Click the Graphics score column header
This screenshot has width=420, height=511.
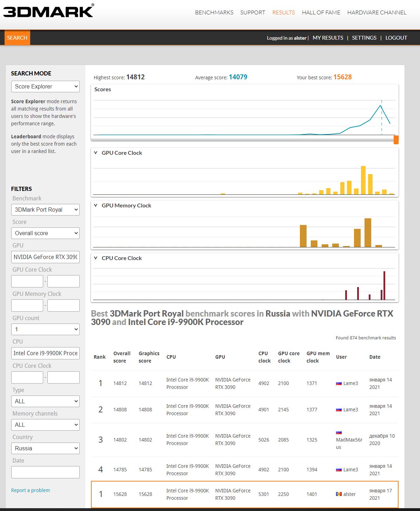pos(149,357)
